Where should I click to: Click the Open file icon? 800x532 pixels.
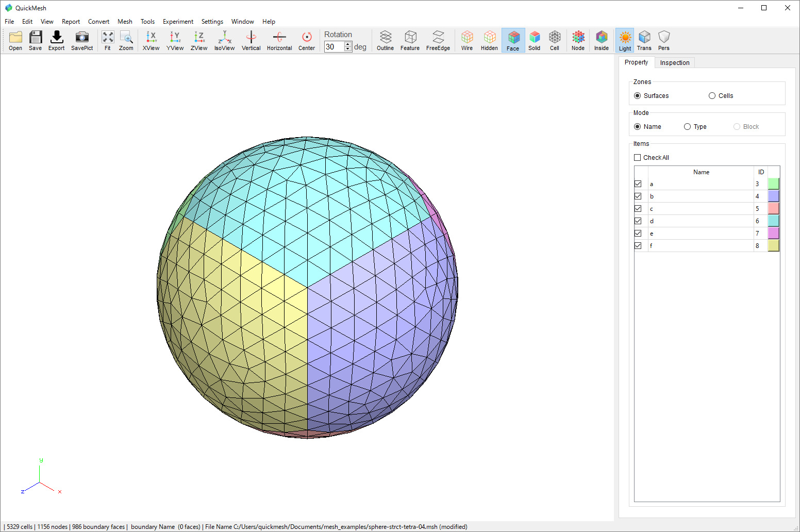15,40
